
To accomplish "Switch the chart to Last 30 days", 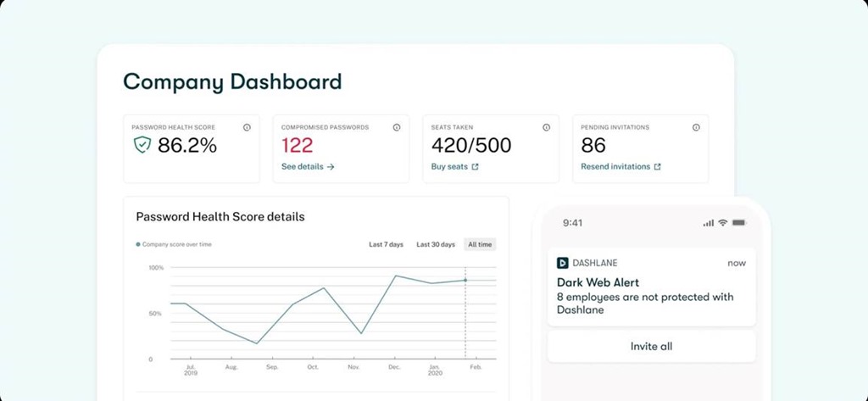I will click(x=435, y=244).
